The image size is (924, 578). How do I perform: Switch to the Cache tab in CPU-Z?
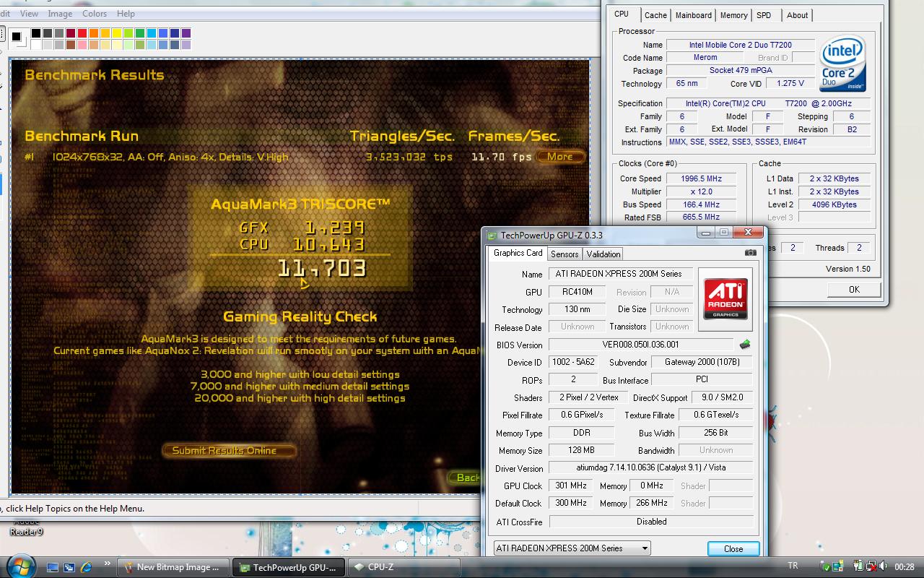(655, 15)
